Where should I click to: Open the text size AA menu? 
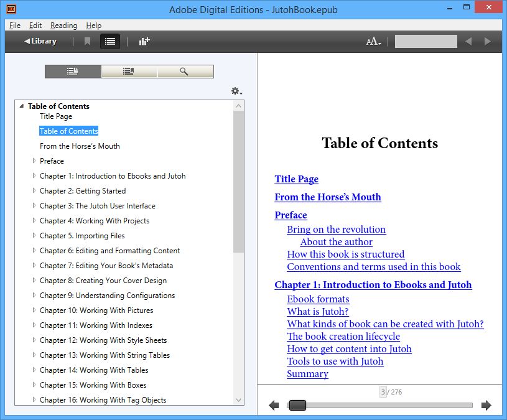pyautogui.click(x=374, y=42)
